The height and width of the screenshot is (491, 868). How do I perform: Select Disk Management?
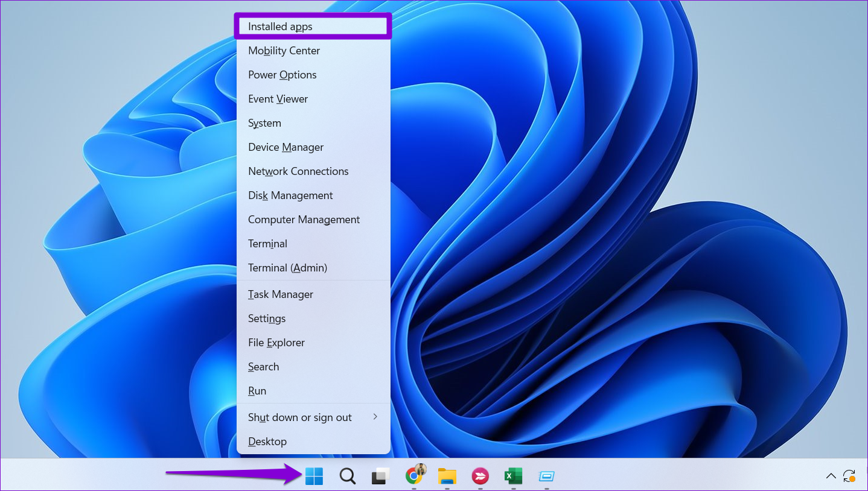290,195
